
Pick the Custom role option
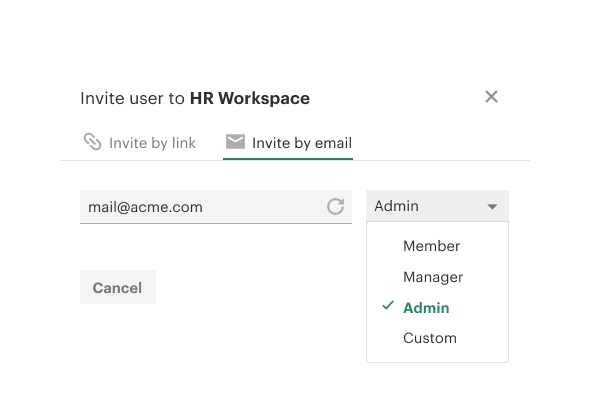pos(437,338)
